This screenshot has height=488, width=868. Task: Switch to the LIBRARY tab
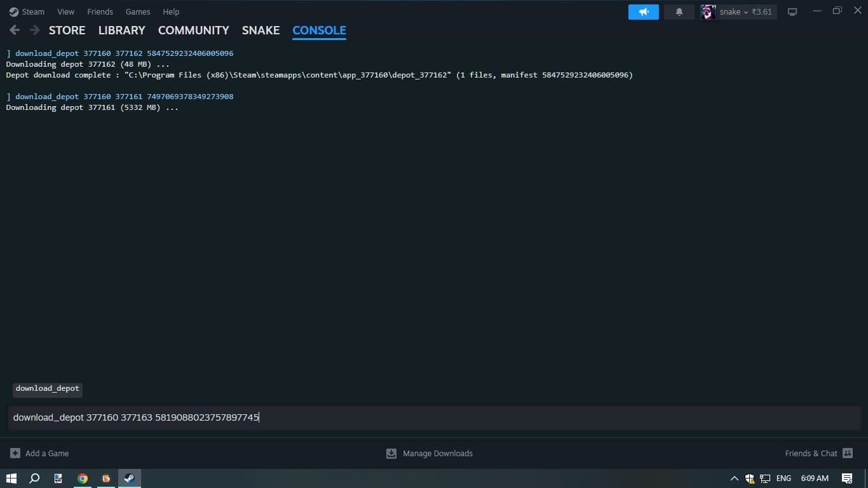pos(121,30)
